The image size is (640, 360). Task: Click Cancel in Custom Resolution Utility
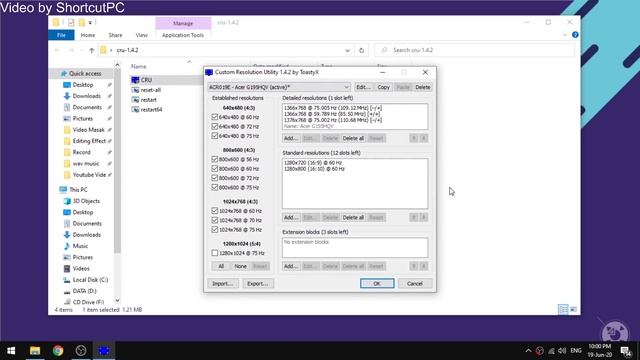(x=415, y=283)
